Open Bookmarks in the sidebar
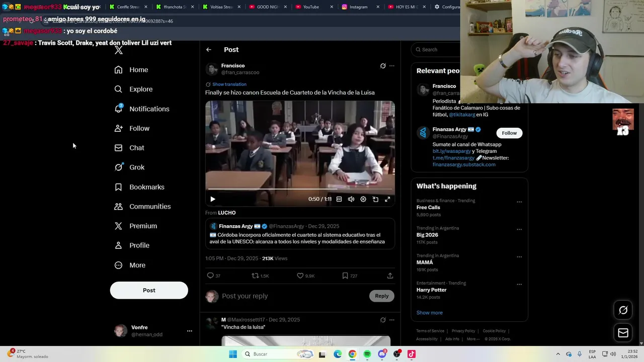The image size is (644, 362). pyautogui.click(x=139, y=187)
